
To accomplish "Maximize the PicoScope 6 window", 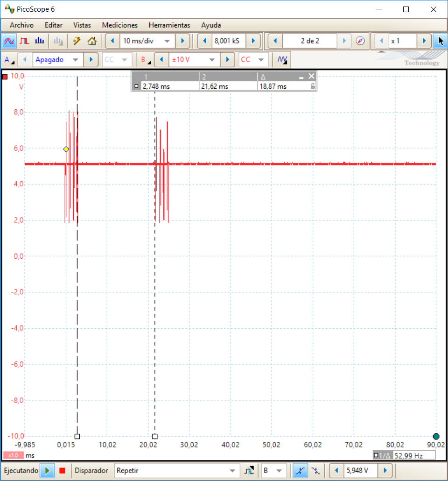I will (406, 9).
